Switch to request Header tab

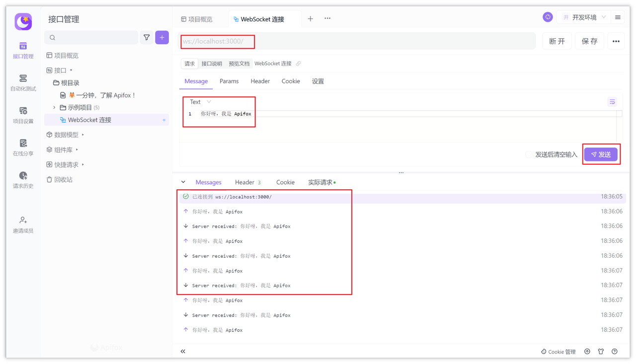pos(260,81)
